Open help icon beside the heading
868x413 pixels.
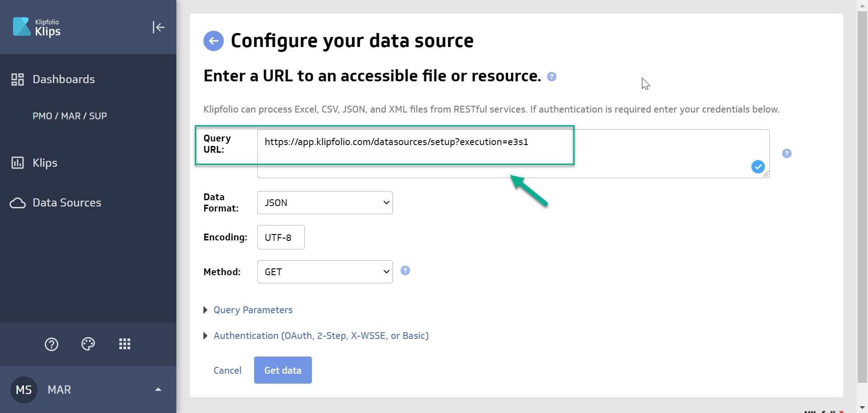point(552,77)
